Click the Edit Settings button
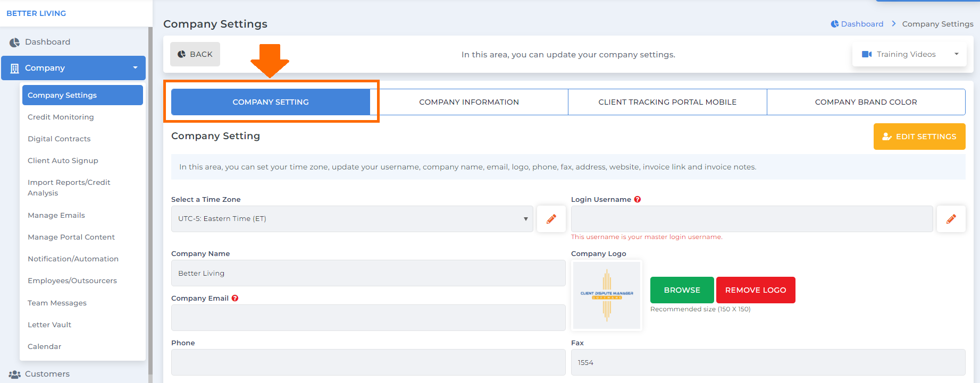980x383 pixels. [x=919, y=137]
